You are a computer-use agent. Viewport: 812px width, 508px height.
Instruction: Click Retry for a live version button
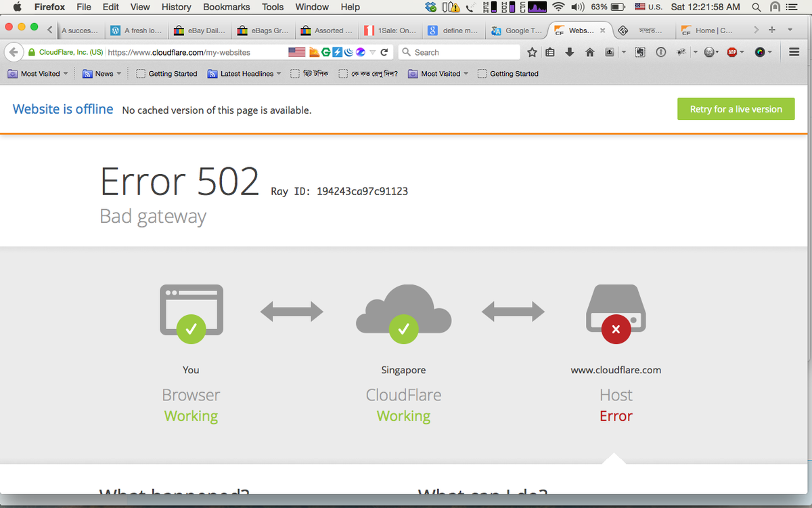(x=736, y=109)
